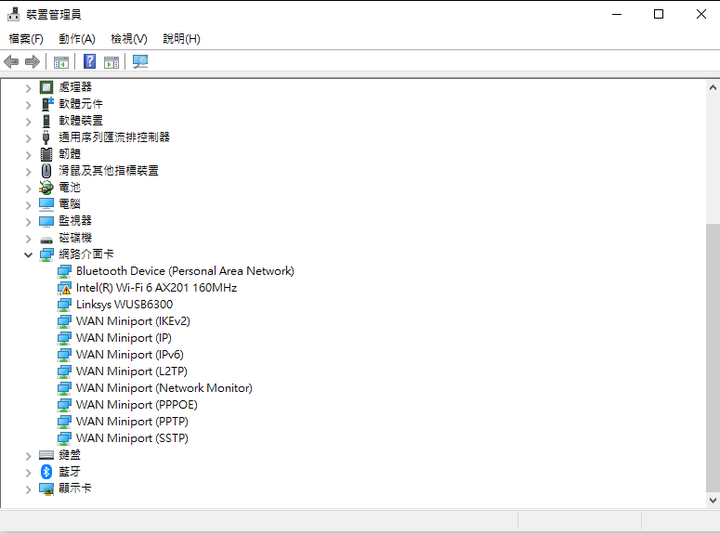The height and width of the screenshot is (534, 720).
Task: Expand the 鍵盤 node
Action: [28, 456]
